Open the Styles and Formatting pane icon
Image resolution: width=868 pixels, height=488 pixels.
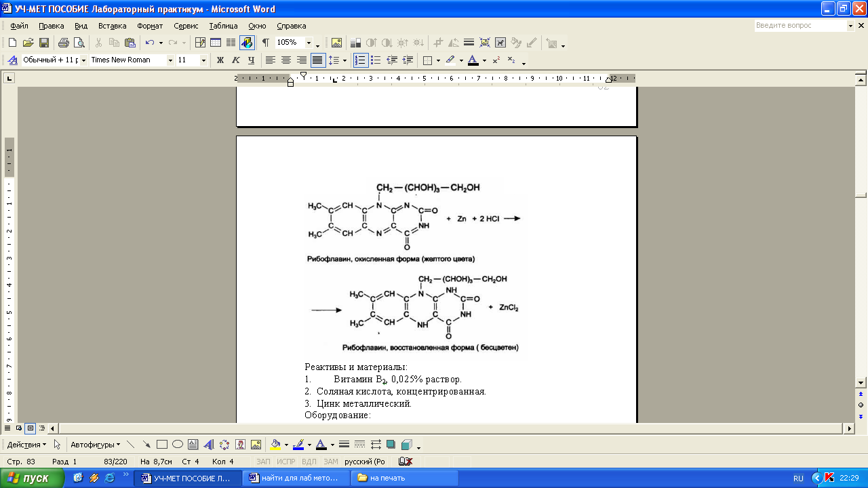click(12, 60)
